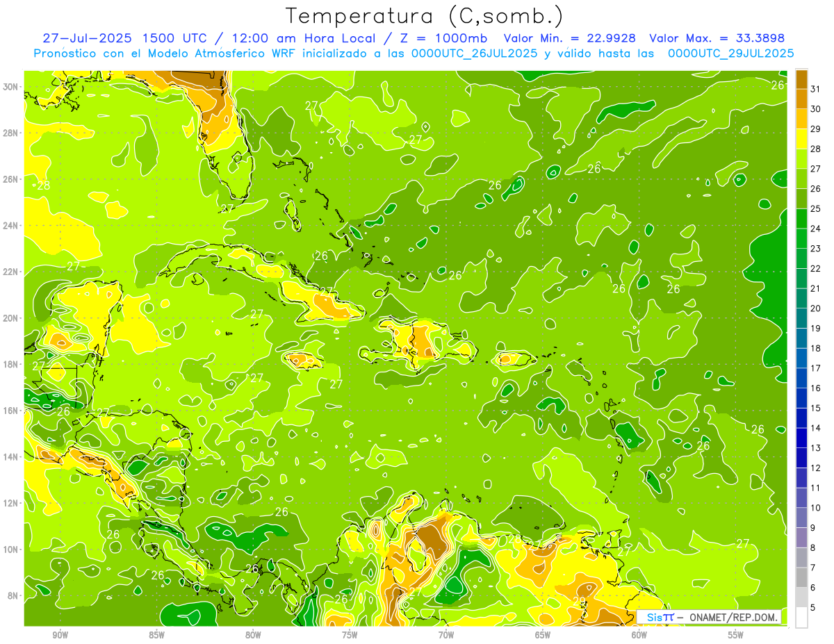The height and width of the screenshot is (644, 834).
Task: Click the legend scale label "16"
Action: pos(815,388)
